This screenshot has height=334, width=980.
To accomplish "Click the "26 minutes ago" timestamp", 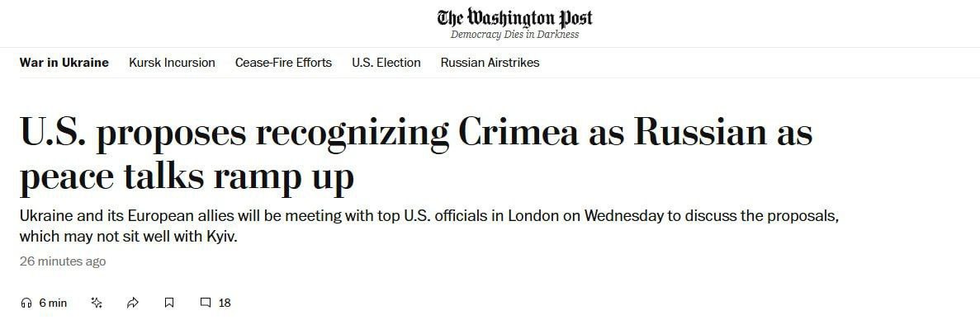I will coord(63,261).
